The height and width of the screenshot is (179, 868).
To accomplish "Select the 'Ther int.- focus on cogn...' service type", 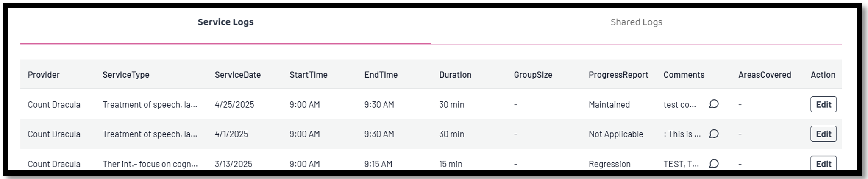I will click(x=150, y=164).
